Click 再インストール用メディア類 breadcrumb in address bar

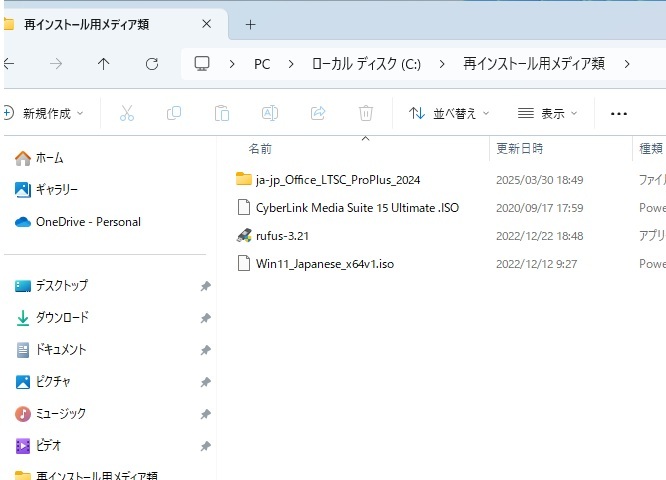coord(534,64)
